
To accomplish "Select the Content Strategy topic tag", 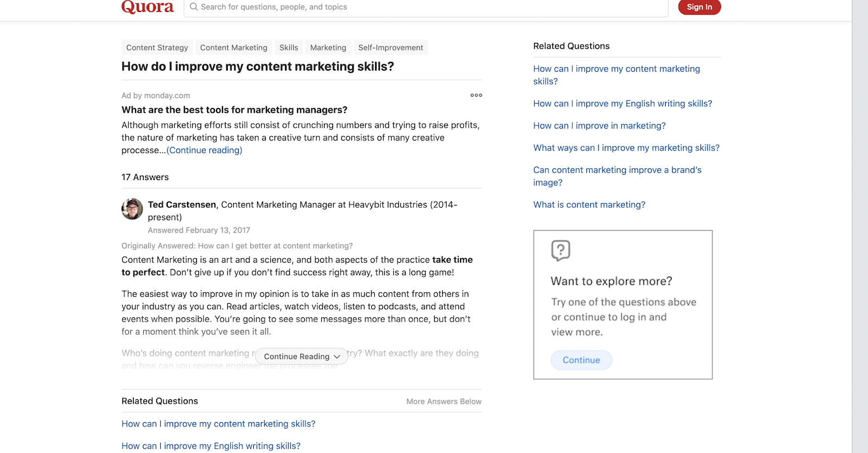I will click(157, 48).
